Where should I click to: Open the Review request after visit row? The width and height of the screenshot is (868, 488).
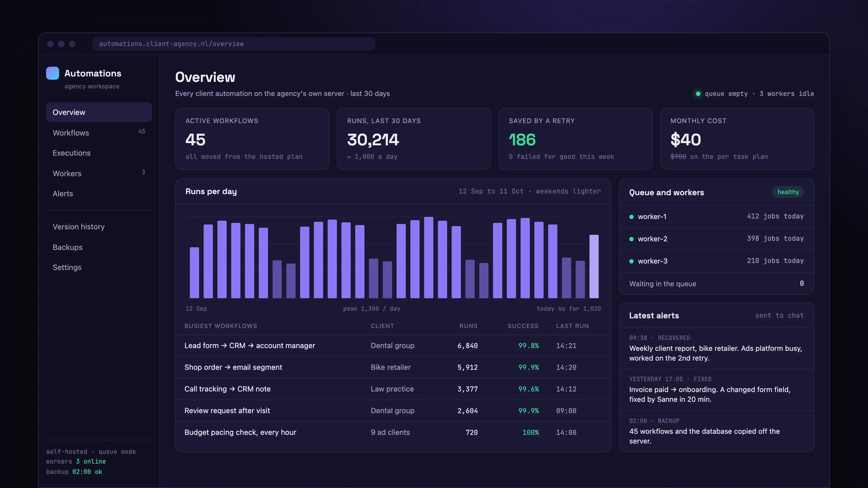[393, 410]
